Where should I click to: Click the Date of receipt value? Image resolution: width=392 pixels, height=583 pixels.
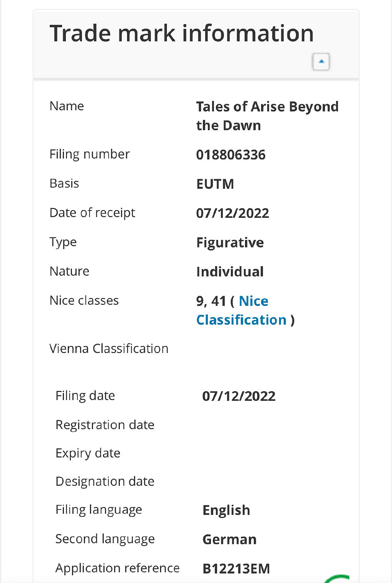(232, 213)
